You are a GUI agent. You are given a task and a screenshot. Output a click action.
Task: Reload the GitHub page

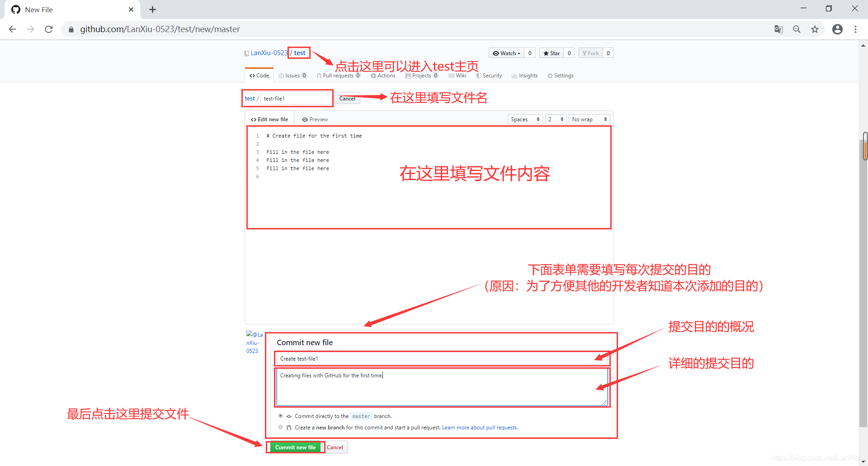click(49, 29)
